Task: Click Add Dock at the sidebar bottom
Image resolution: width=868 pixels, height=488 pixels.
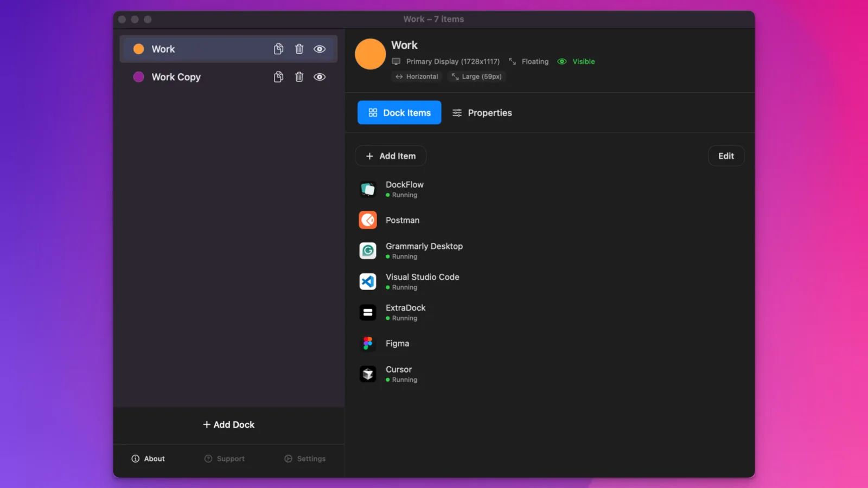Action: pos(228,425)
